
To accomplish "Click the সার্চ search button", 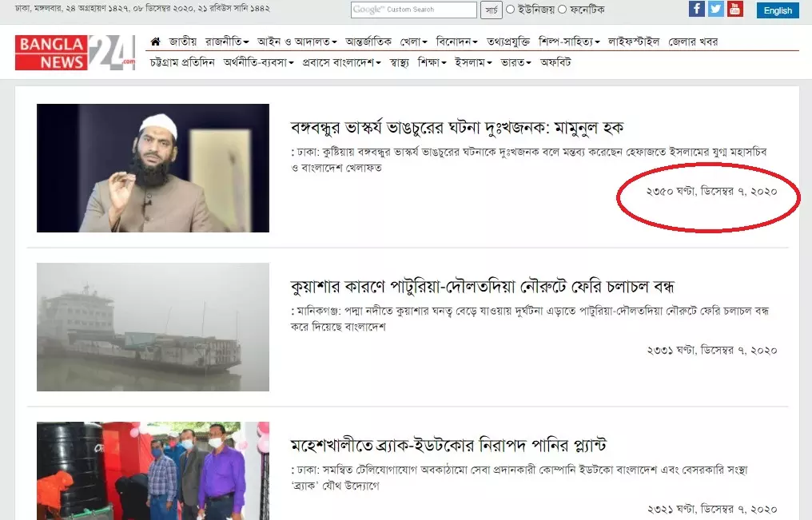I will coord(491,10).
